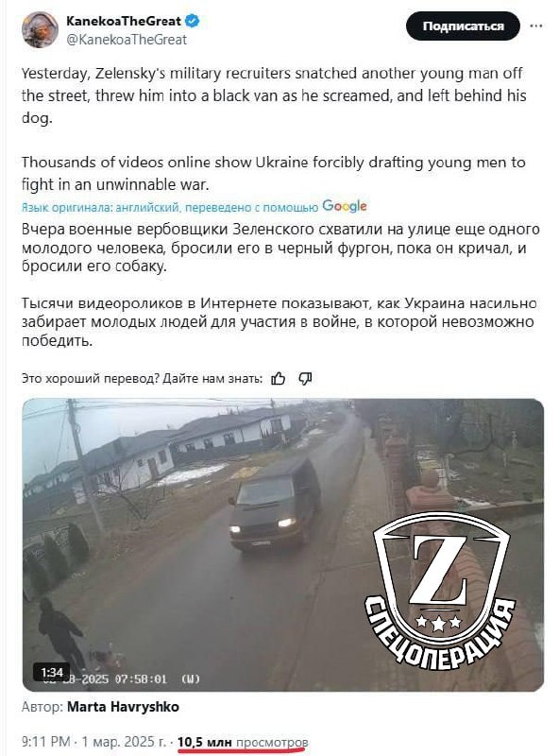Click thumbs up for translation quality
The height and width of the screenshot is (756, 559).
(278, 379)
